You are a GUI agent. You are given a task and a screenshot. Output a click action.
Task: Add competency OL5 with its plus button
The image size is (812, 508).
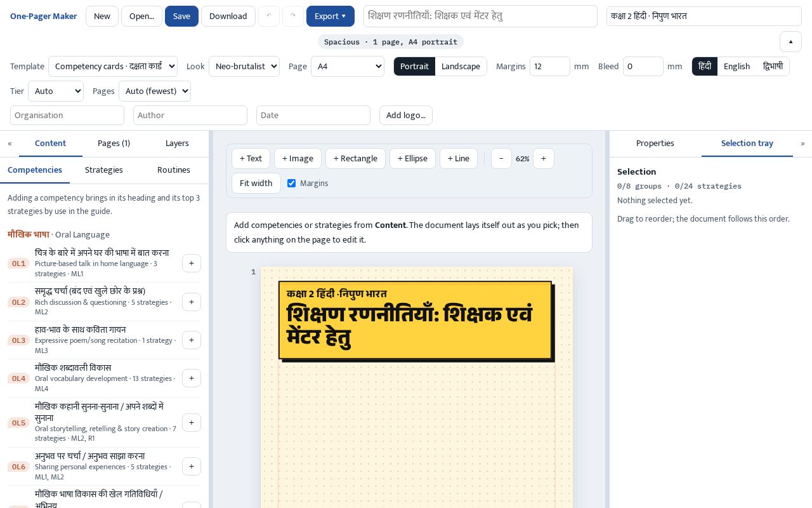point(192,423)
